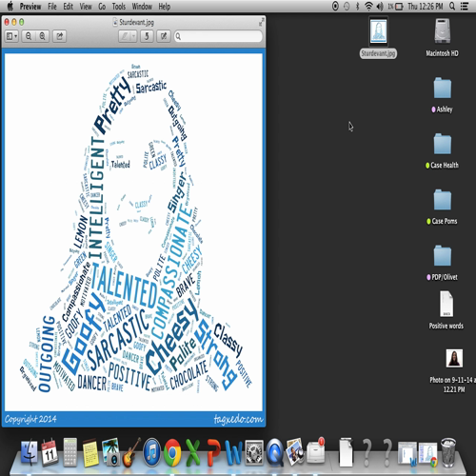Open QuickTime Player from the dock
476x476 pixels.
click(x=275, y=453)
